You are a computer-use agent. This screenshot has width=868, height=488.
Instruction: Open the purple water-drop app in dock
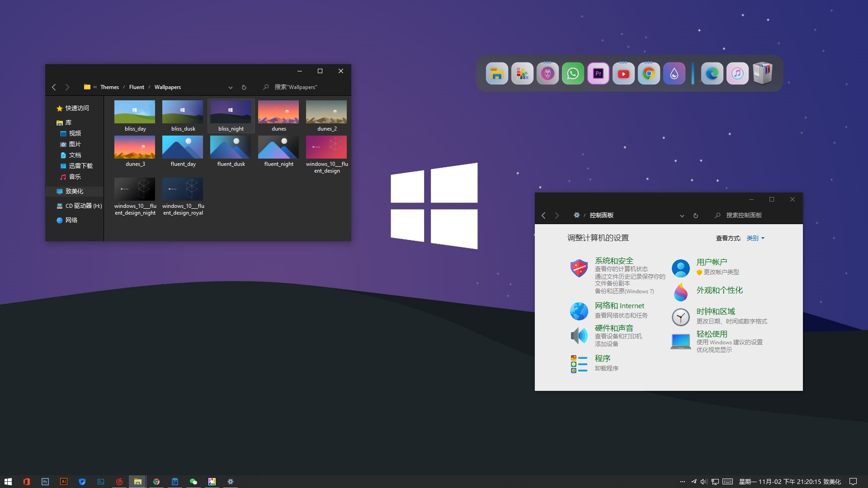[x=674, y=74]
